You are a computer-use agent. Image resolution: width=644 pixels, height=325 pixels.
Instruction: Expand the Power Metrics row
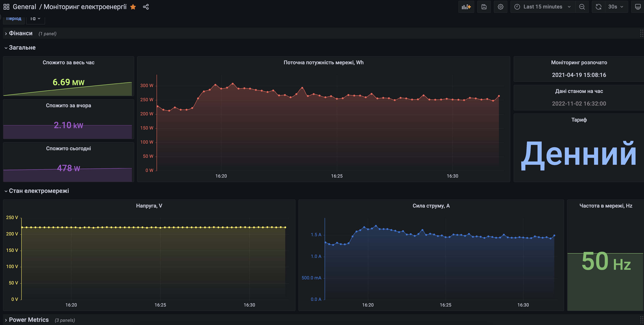point(28,320)
